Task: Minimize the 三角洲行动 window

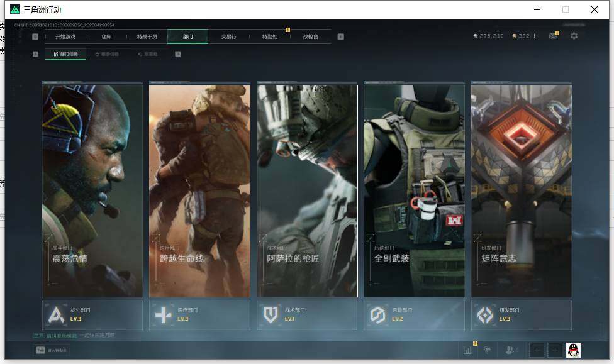Action: pos(537,9)
